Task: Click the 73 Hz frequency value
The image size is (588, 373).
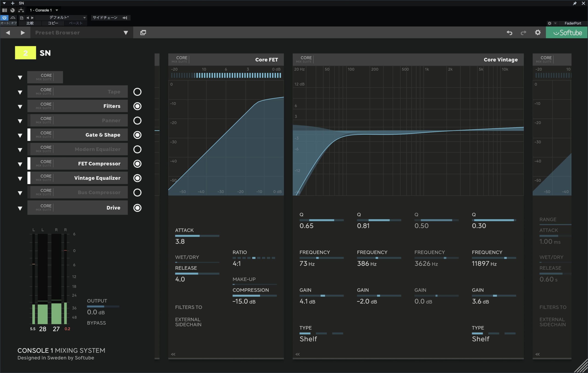Action: [x=307, y=264]
